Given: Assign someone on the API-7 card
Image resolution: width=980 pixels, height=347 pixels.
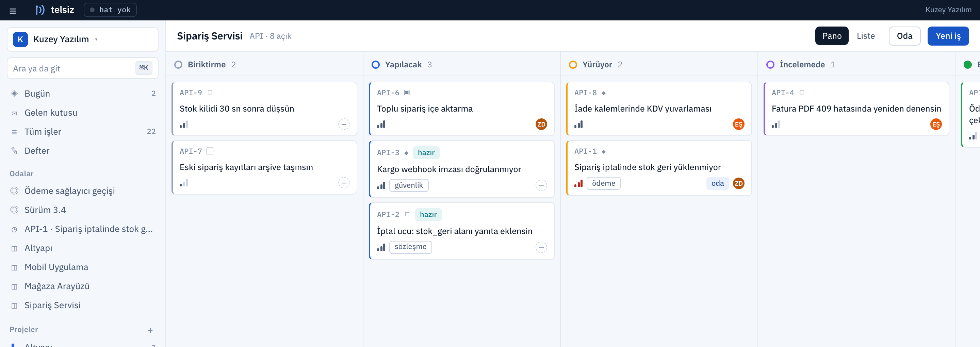Looking at the screenshot, I should point(344,183).
